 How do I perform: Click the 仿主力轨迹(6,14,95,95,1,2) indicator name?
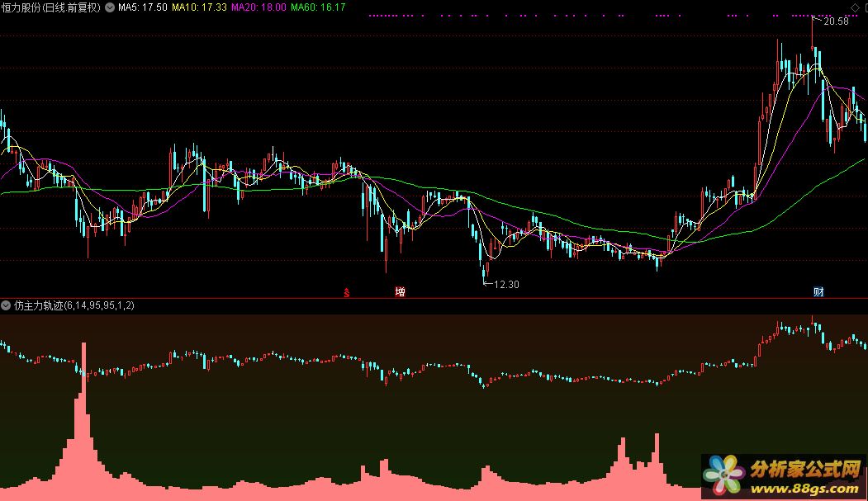click(74, 305)
